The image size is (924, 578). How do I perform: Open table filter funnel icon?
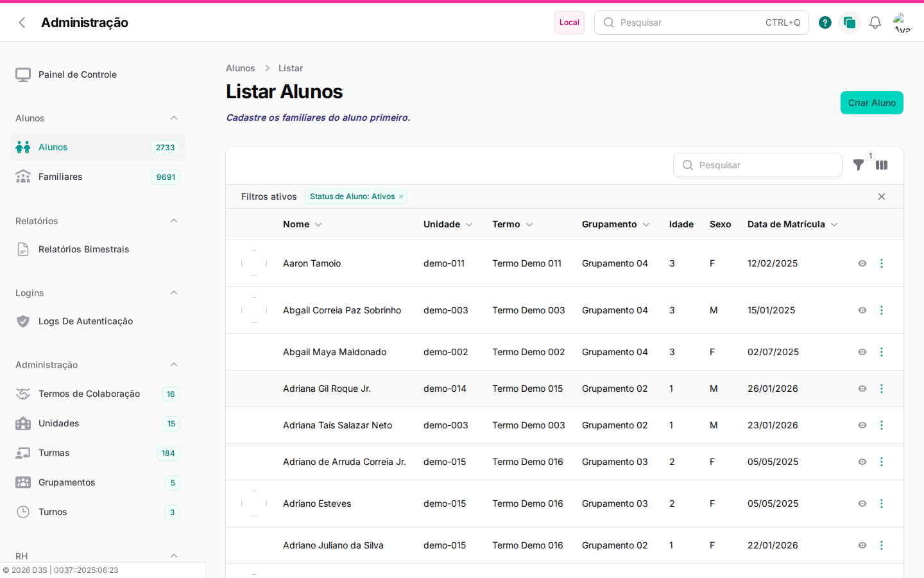[859, 165]
